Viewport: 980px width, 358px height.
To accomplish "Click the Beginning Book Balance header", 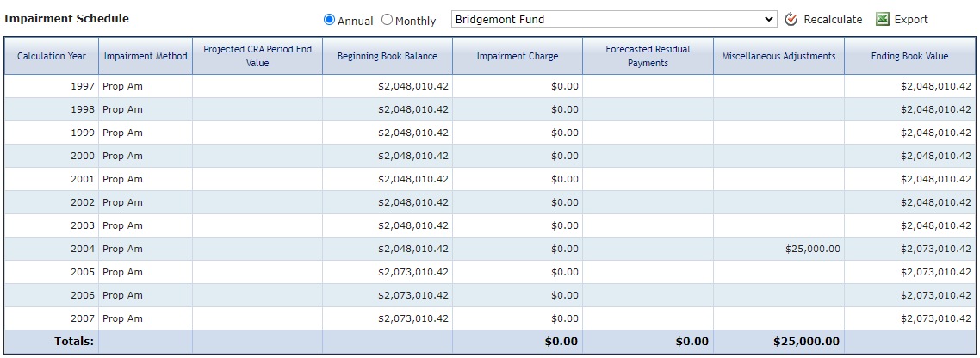I will coord(388,56).
